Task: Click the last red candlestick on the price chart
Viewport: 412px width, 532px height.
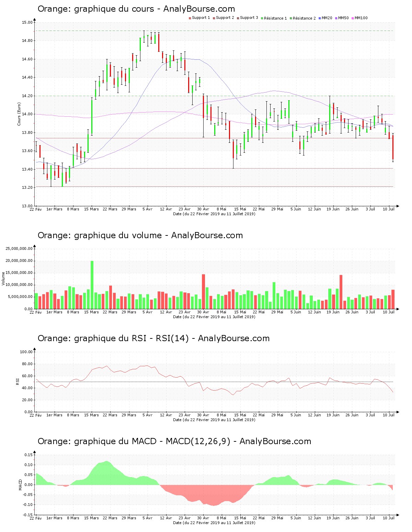Action: pos(393,147)
